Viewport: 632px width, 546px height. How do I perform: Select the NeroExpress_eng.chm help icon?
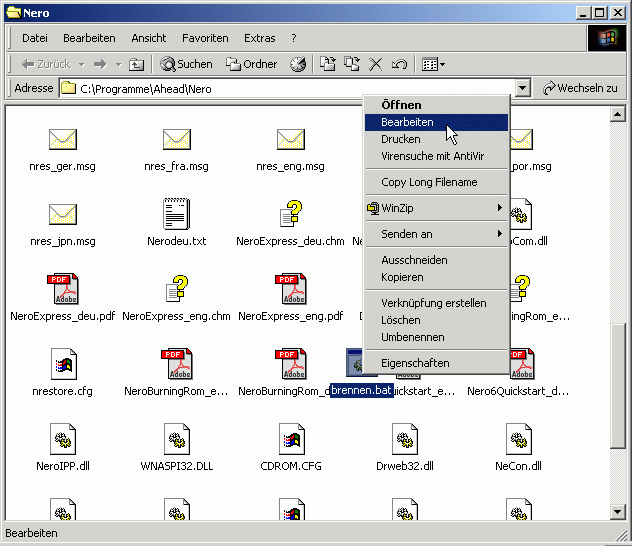click(177, 289)
